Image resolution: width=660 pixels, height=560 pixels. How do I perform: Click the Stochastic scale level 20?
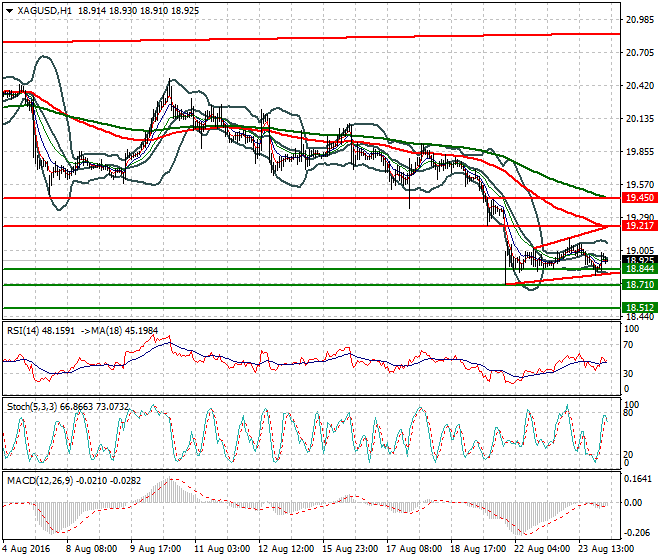(628, 454)
